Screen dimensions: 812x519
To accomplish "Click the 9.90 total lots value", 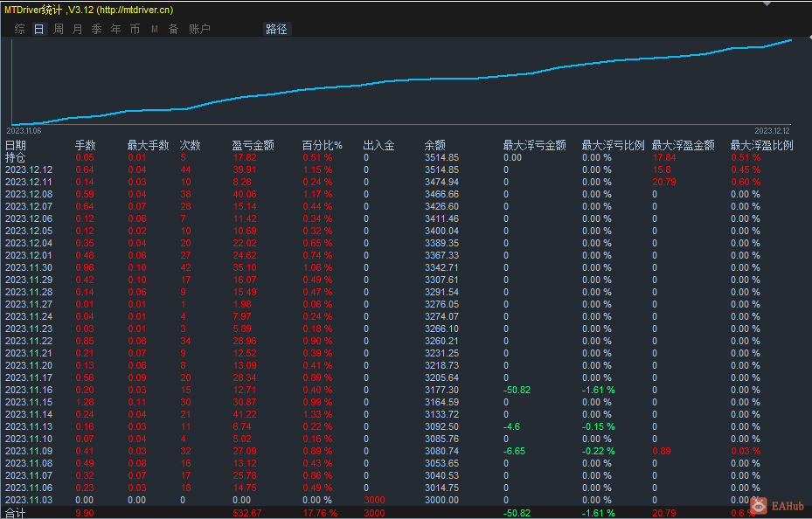I will click(85, 513).
